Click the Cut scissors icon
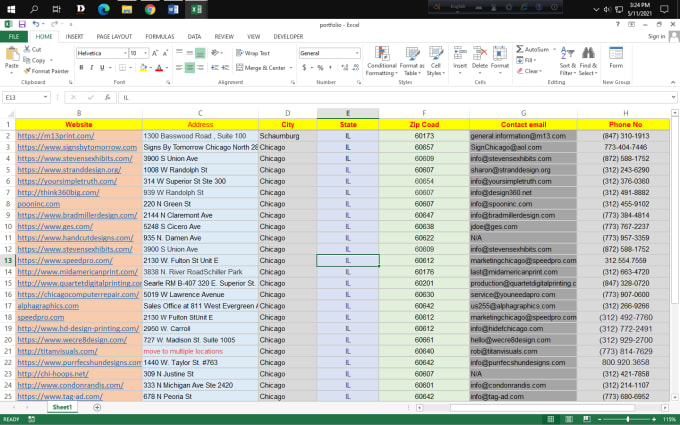This screenshot has width=680, height=425. point(27,49)
